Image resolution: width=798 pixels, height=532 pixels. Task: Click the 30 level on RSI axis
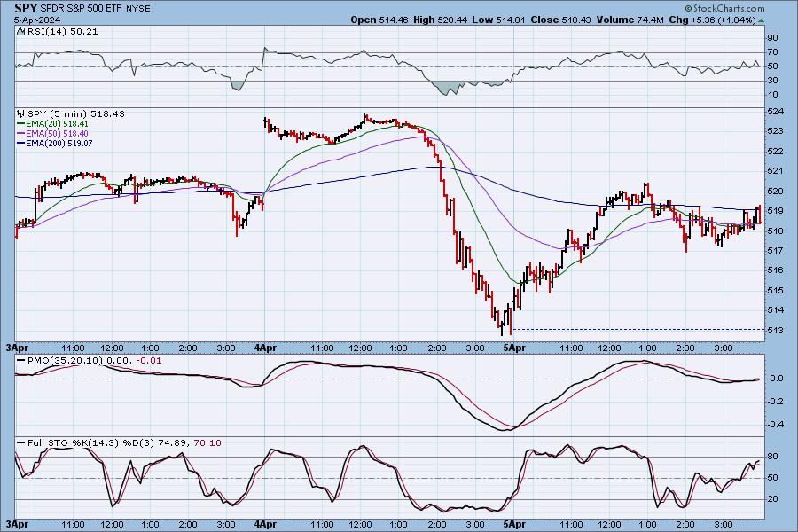(772, 81)
